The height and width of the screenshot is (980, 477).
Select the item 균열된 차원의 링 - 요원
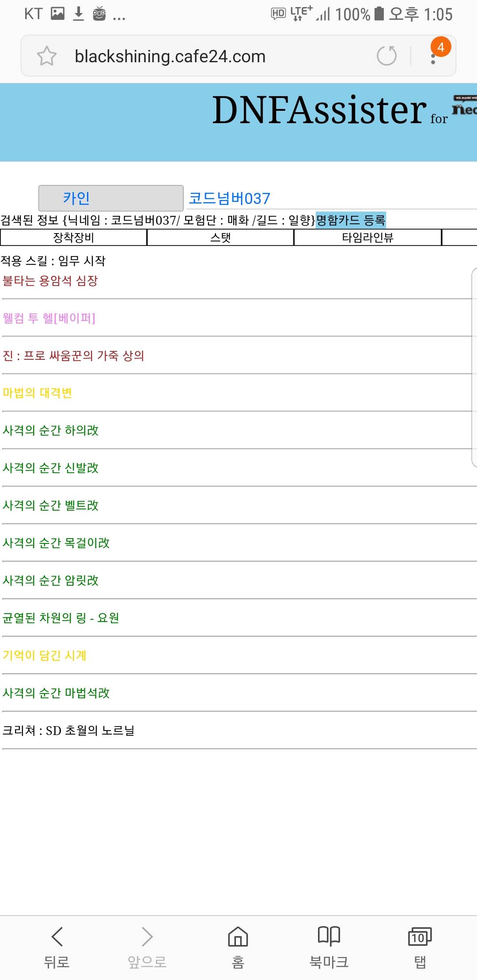click(61, 618)
